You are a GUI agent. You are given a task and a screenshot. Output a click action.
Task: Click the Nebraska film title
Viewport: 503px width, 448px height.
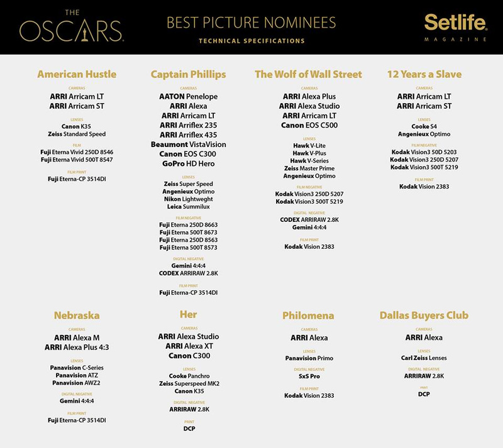click(77, 315)
